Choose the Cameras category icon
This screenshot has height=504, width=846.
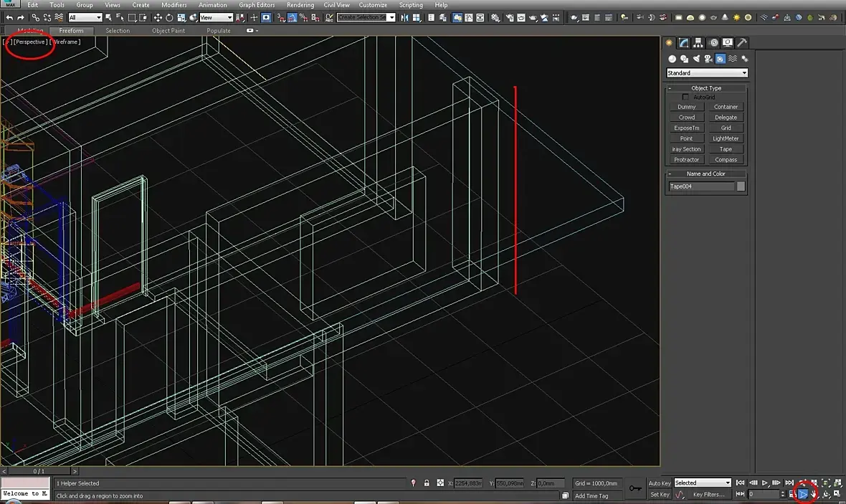coord(708,59)
